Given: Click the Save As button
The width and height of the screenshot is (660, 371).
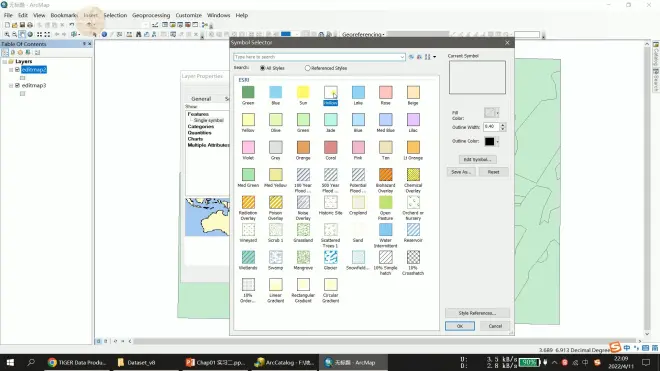Looking at the screenshot, I should pos(460,172).
